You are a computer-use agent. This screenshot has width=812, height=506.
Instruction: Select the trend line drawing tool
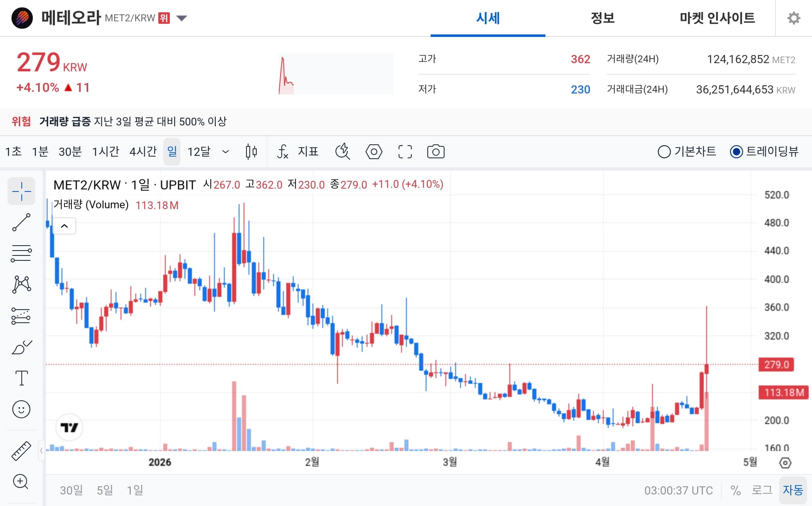(21, 222)
